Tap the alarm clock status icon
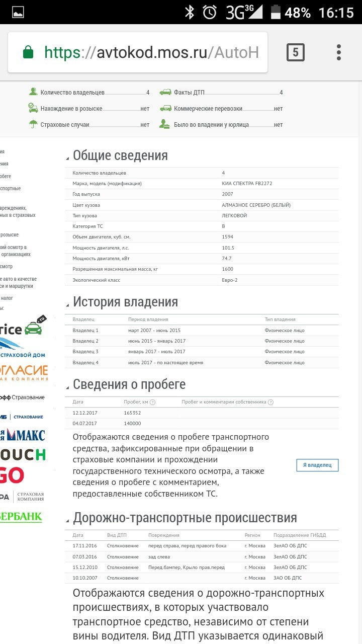Screen dimensions: 362x644 coord(210,12)
